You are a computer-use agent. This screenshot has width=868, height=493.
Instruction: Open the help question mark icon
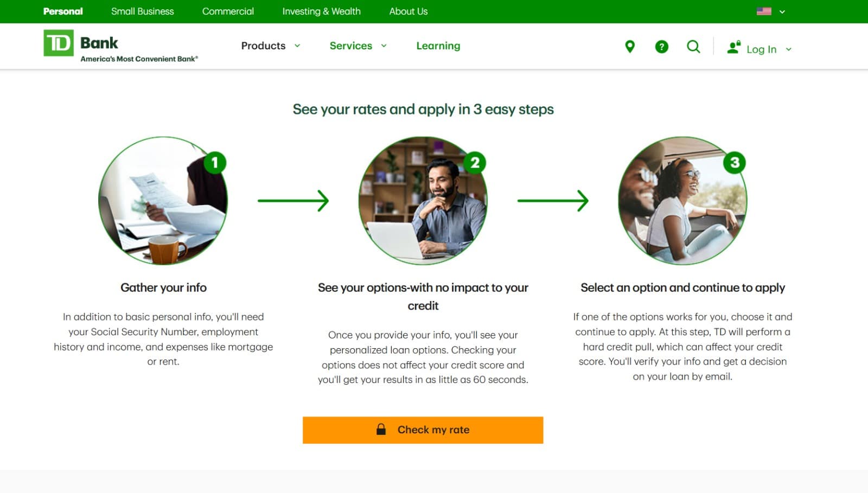661,46
